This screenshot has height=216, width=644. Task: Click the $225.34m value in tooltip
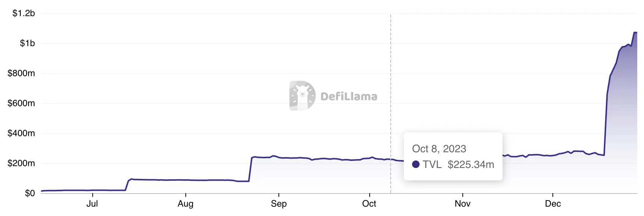click(471, 164)
